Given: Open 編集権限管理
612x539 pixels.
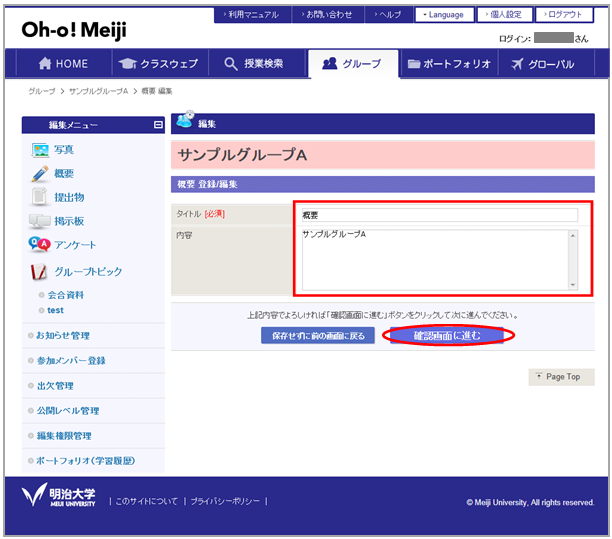Looking at the screenshot, I should [x=64, y=436].
